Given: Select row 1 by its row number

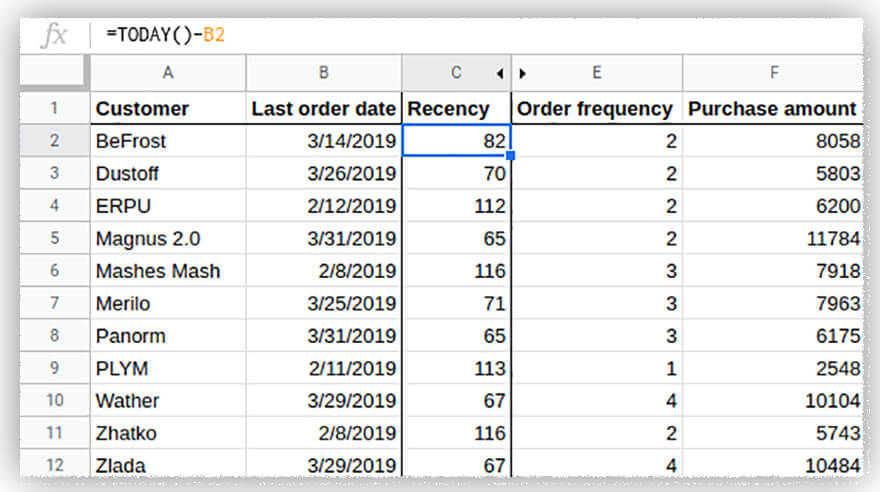Looking at the screenshot, I should (54, 109).
